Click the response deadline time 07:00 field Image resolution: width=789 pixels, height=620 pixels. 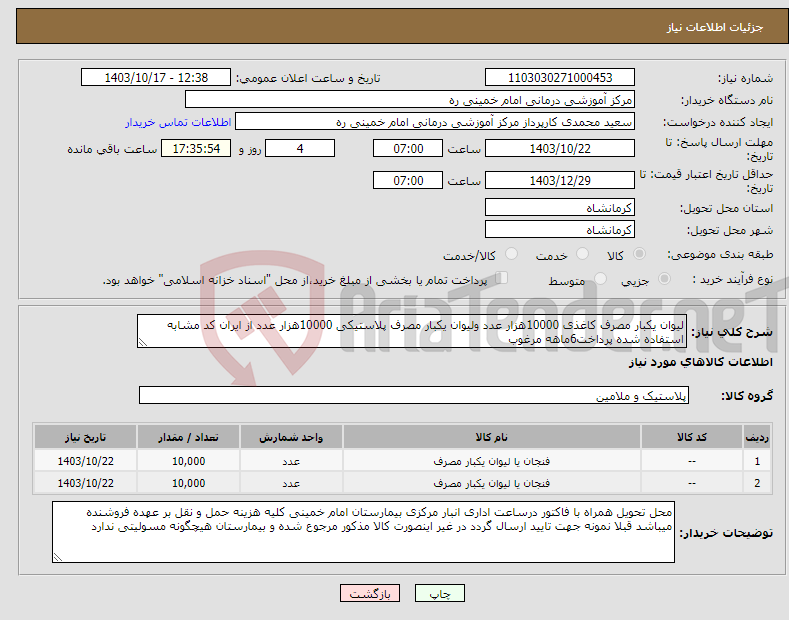[408, 148]
